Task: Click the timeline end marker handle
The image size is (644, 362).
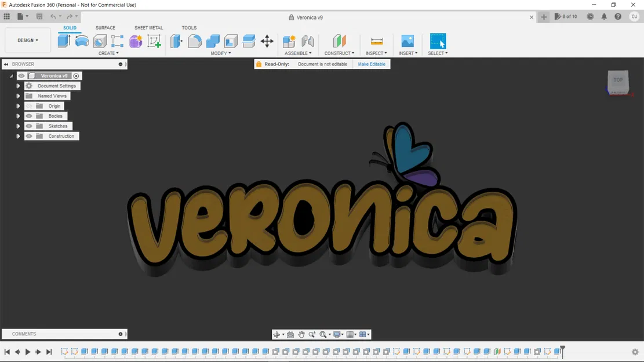Action: tap(562, 349)
